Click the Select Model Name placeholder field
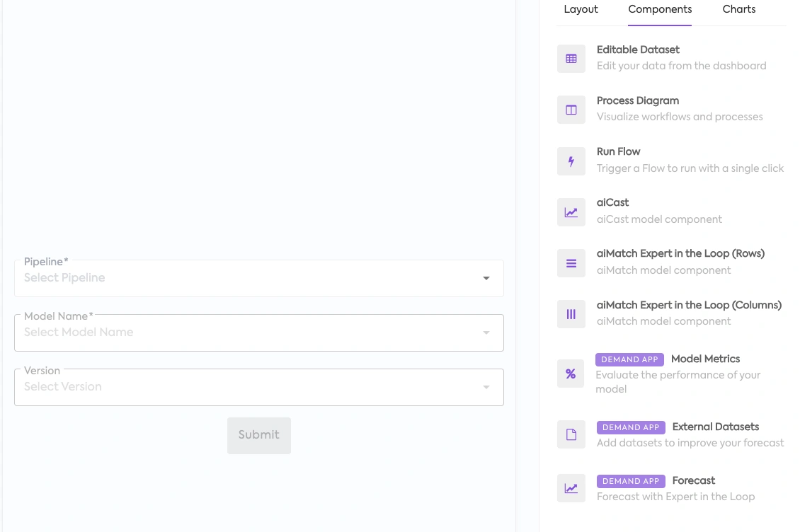The width and height of the screenshot is (800, 532). coord(259,332)
